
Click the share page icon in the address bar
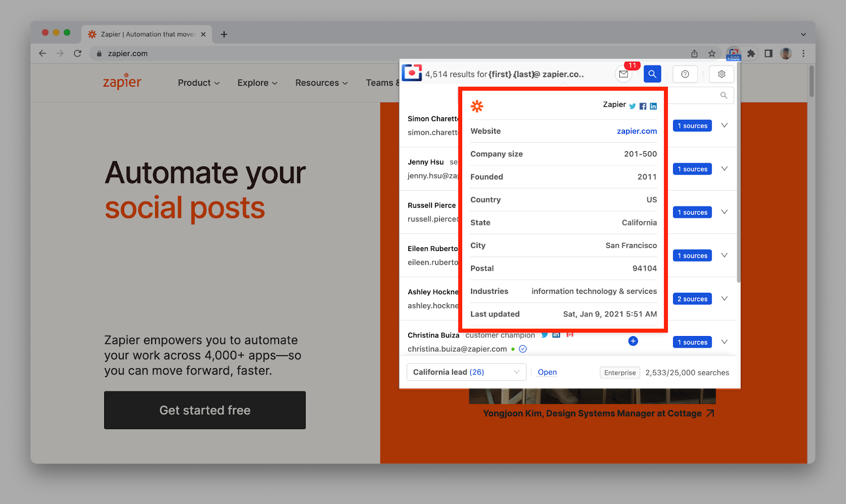[x=695, y=53]
